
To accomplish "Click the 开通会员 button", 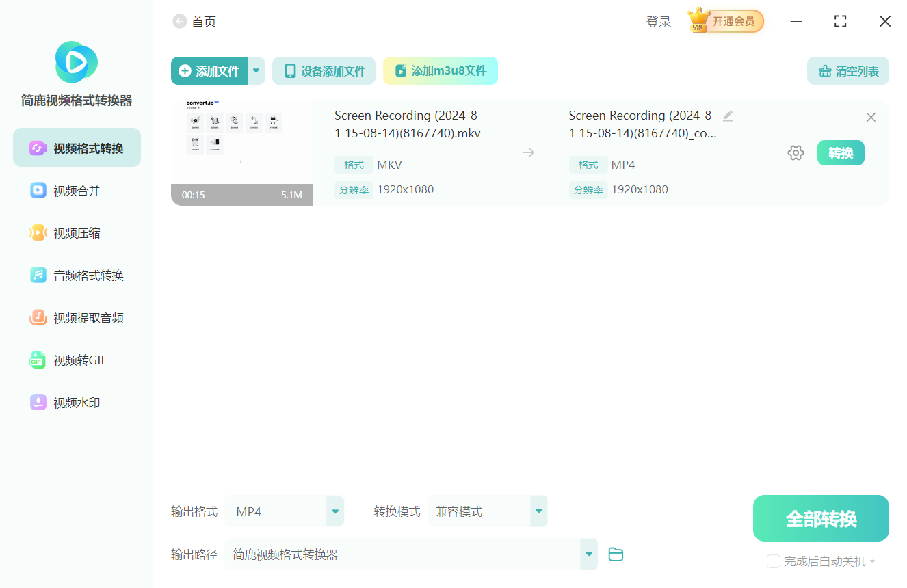I will click(x=734, y=21).
